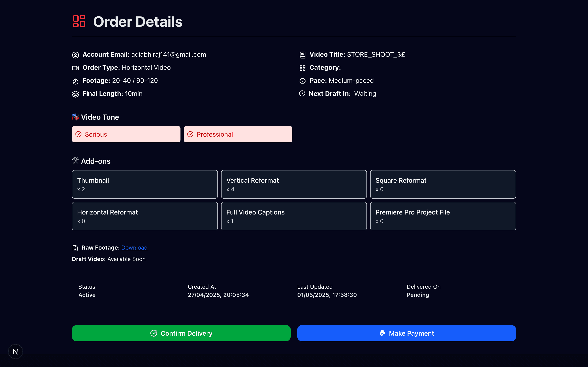Toggle the Serious video tone chip
588x367 pixels.
pyautogui.click(x=126, y=134)
